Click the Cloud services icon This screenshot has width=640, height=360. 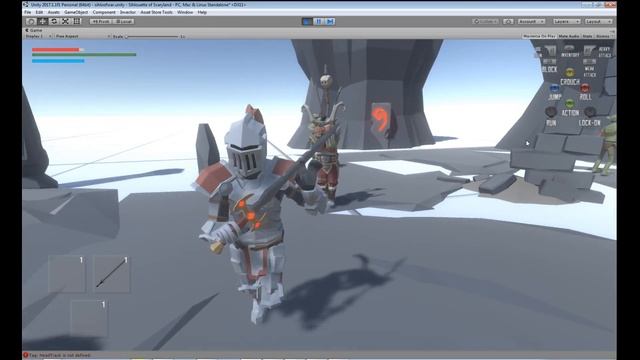pyautogui.click(x=508, y=21)
